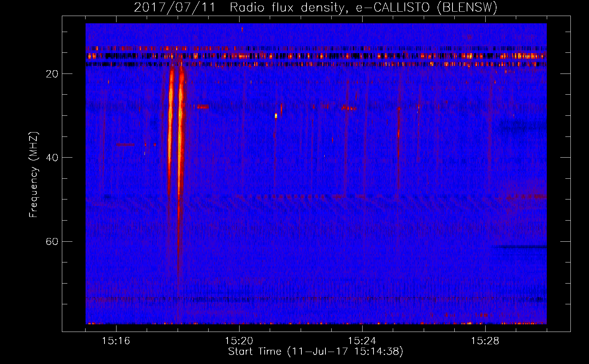
Task: Click the 15:16 time axis label
Action: pos(116,341)
